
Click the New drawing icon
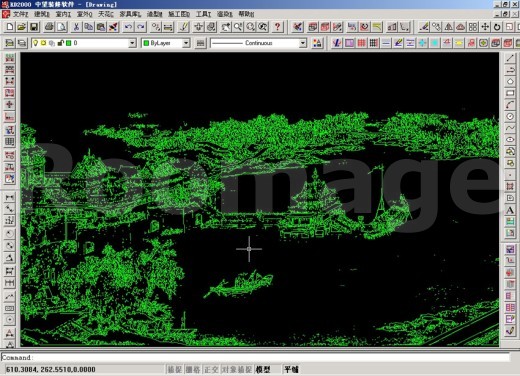click(x=10, y=27)
